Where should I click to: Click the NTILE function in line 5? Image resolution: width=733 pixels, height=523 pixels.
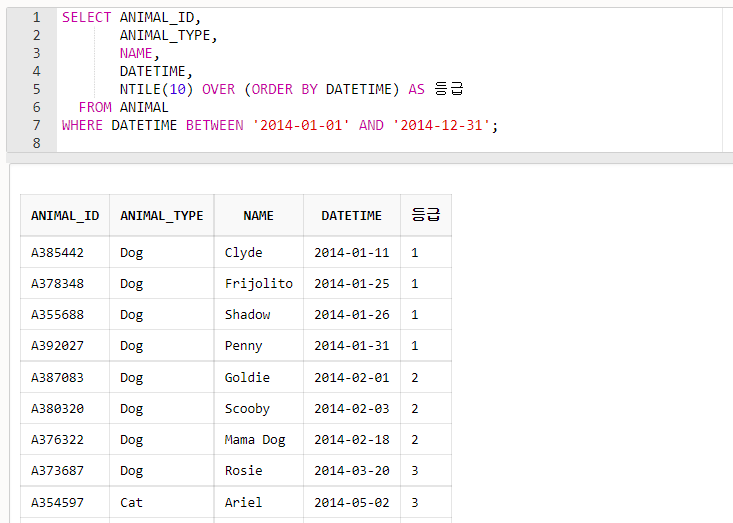[140, 89]
